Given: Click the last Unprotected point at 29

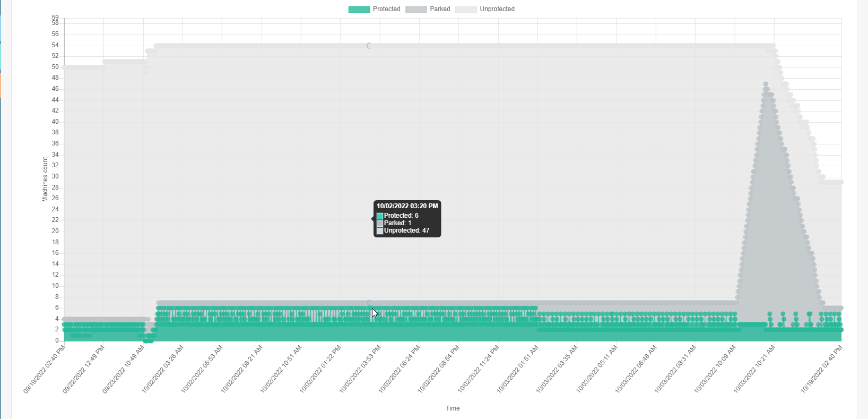Looking at the screenshot, I should pyautogui.click(x=841, y=182).
